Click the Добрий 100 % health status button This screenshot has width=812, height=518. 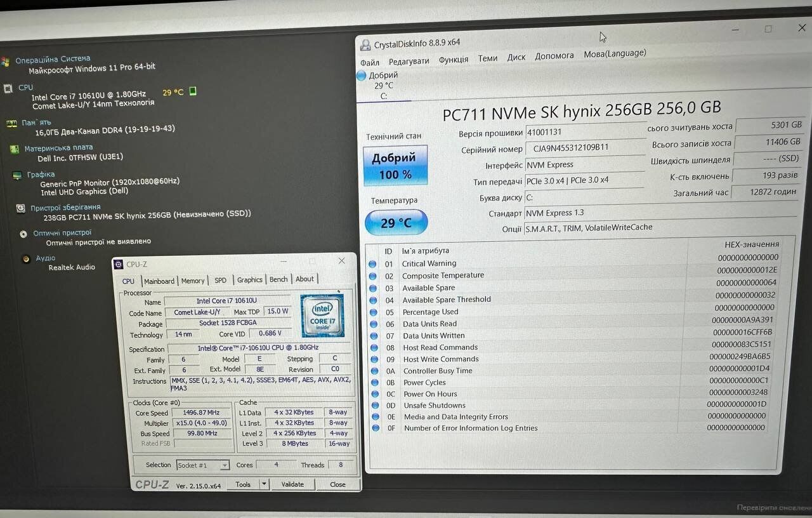[x=394, y=166]
